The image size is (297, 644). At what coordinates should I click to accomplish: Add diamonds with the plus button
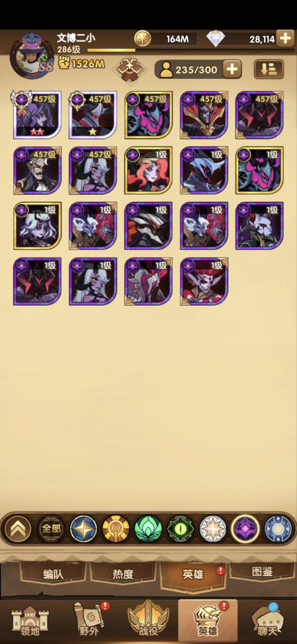(285, 39)
